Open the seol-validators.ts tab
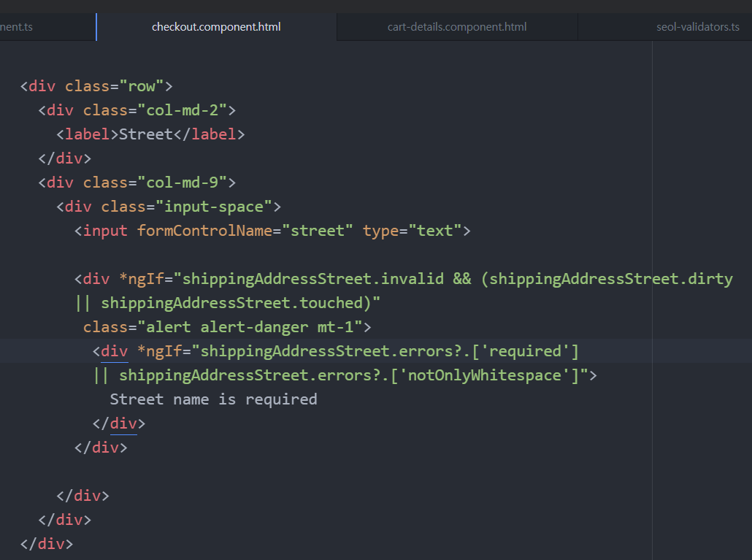The width and height of the screenshot is (752, 560). pos(697,27)
